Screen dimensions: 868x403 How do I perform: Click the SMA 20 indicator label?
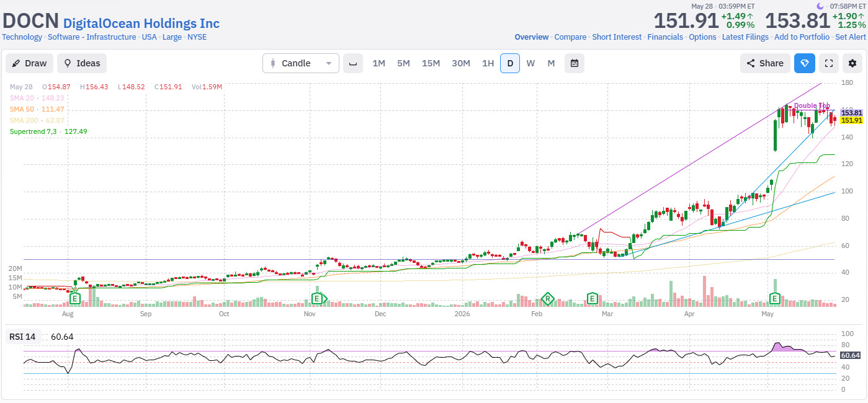coord(37,98)
